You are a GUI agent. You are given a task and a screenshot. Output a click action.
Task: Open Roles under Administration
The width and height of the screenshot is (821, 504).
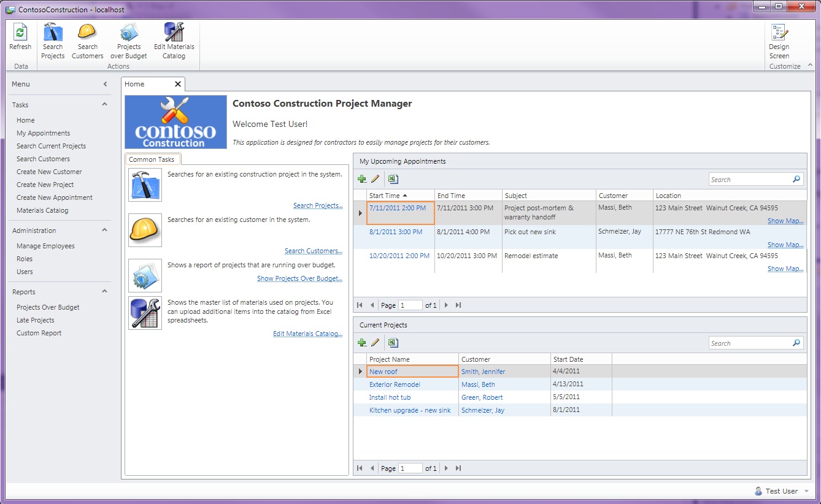point(25,259)
